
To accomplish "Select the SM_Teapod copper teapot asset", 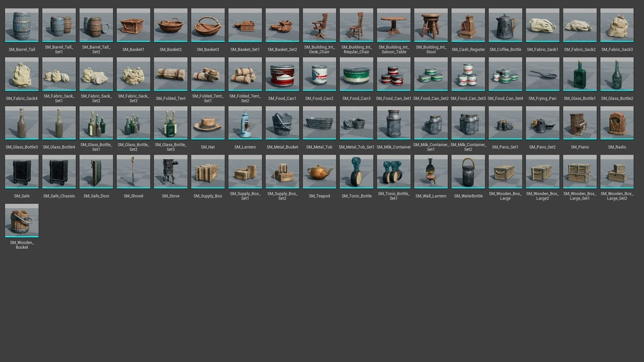I will [x=319, y=171].
